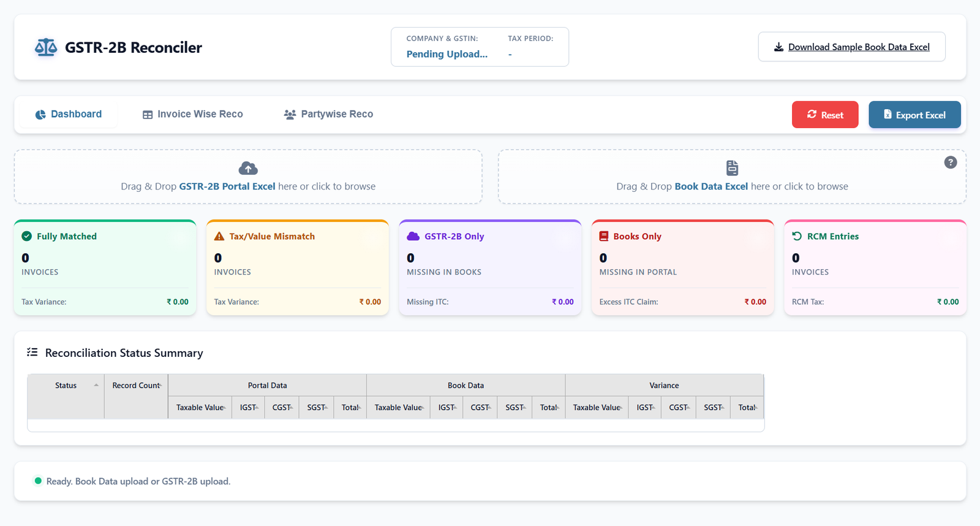
Task: Click the undo arrow icon on RCM Entries
Action: click(x=797, y=236)
